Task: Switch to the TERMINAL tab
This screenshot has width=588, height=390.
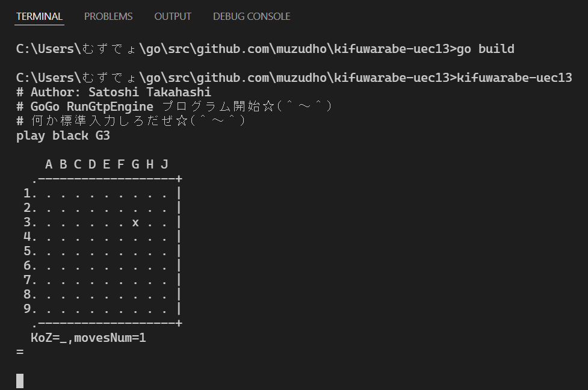Action: point(39,16)
